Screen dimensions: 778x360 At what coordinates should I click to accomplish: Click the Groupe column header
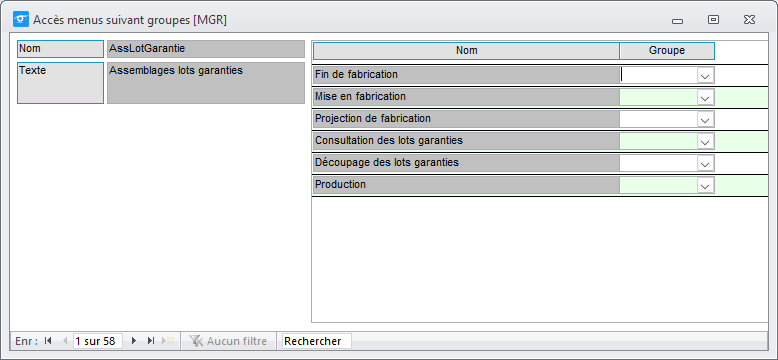coord(667,51)
